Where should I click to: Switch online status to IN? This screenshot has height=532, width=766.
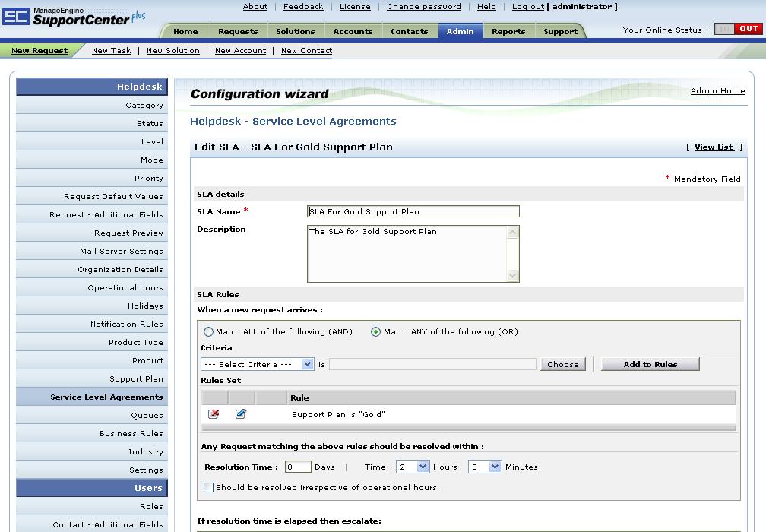(725, 29)
